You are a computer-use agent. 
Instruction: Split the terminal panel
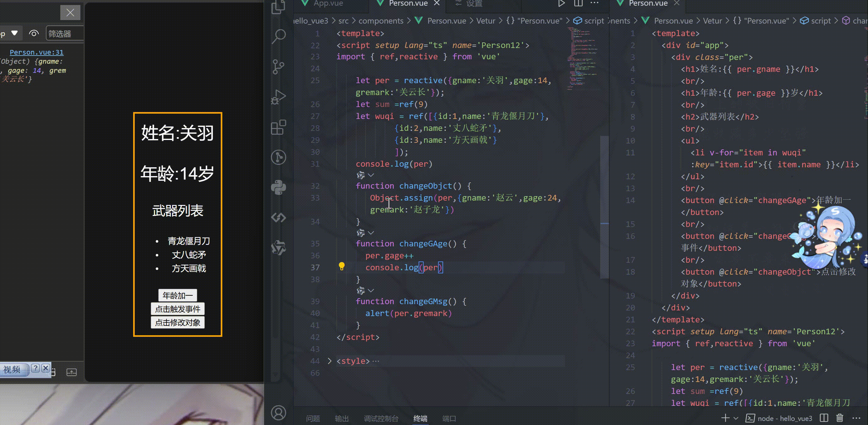pos(824,418)
